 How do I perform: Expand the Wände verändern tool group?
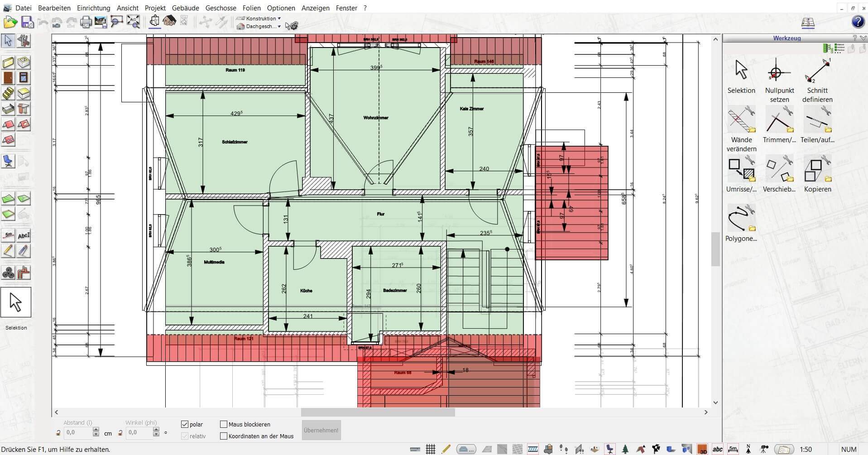click(x=741, y=129)
